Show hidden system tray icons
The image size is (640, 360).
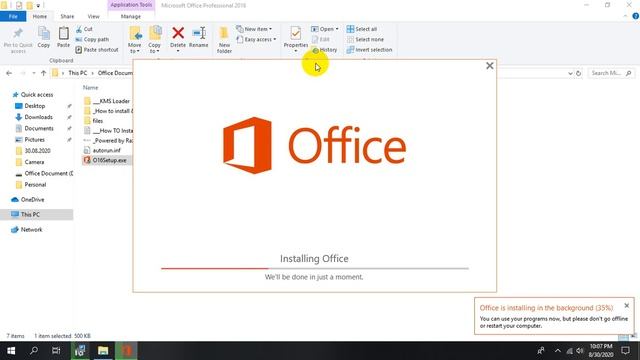pos(558,351)
